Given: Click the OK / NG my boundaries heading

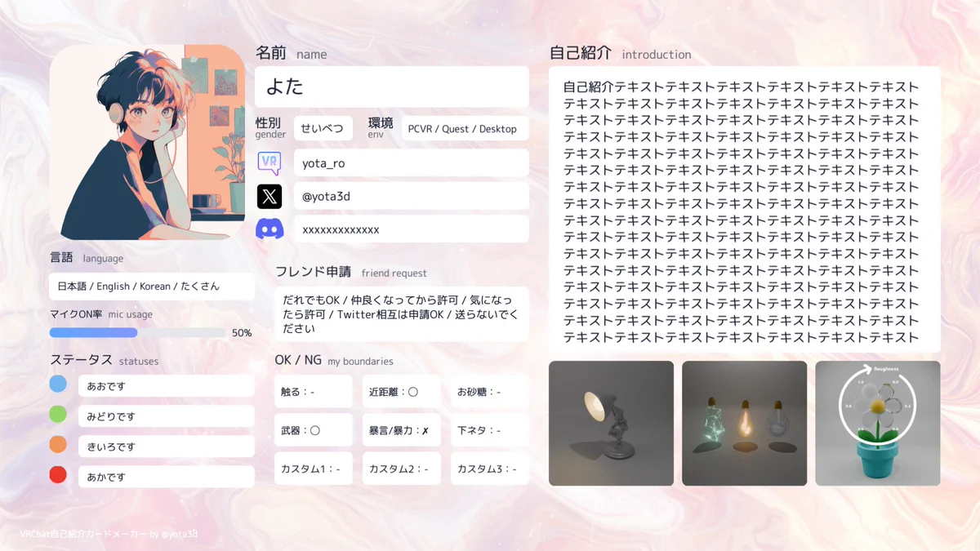Looking at the screenshot, I should click(x=334, y=360).
